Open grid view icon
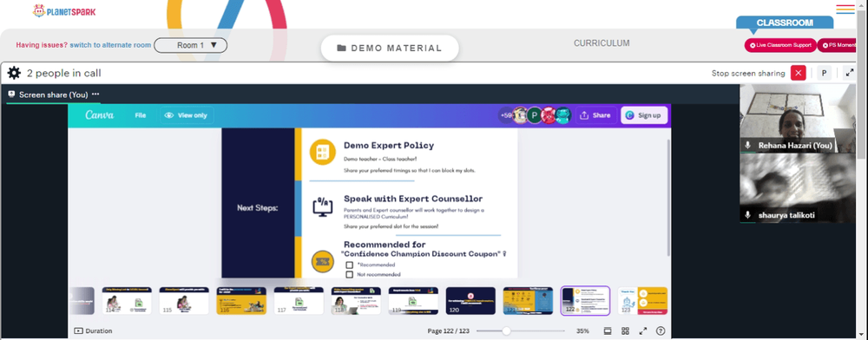Image resolution: width=868 pixels, height=340 pixels. tap(625, 331)
